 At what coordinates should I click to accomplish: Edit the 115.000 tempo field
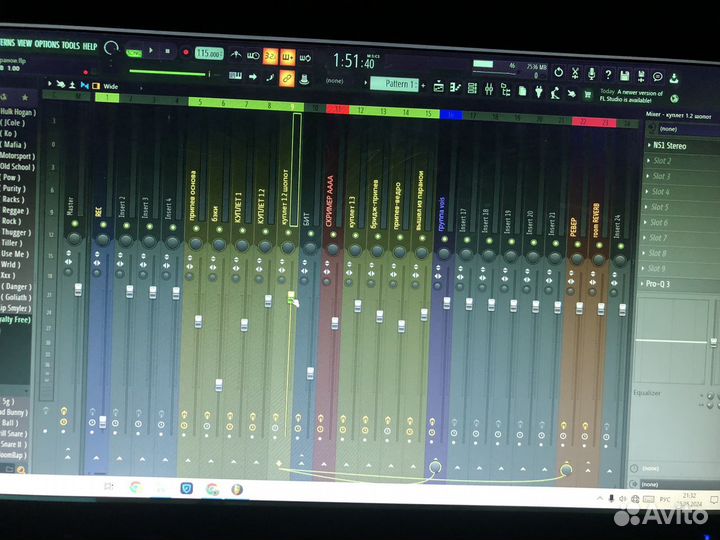(209, 53)
